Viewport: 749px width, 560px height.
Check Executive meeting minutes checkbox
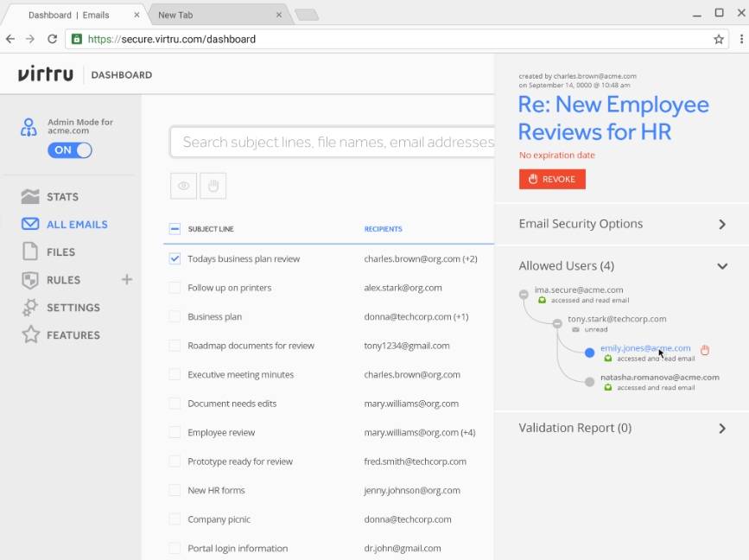click(x=175, y=374)
